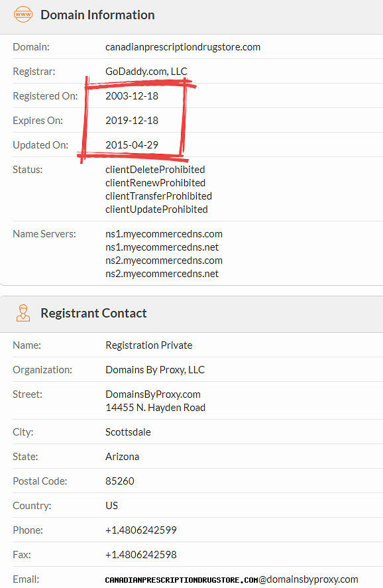Select the registered date 2003-12-18
The image size is (383, 588).
132,96
